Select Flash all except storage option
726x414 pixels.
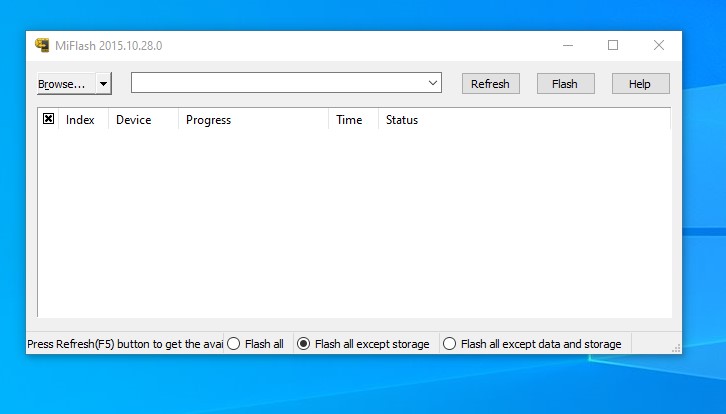(x=363, y=344)
